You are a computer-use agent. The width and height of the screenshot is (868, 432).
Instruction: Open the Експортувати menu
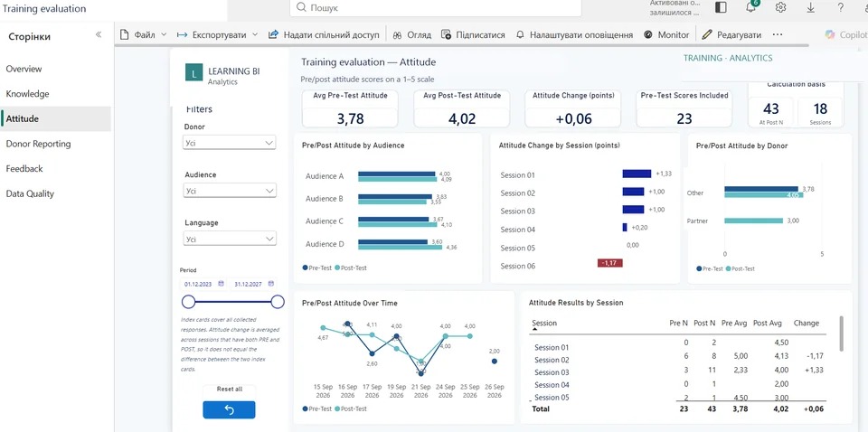[218, 34]
